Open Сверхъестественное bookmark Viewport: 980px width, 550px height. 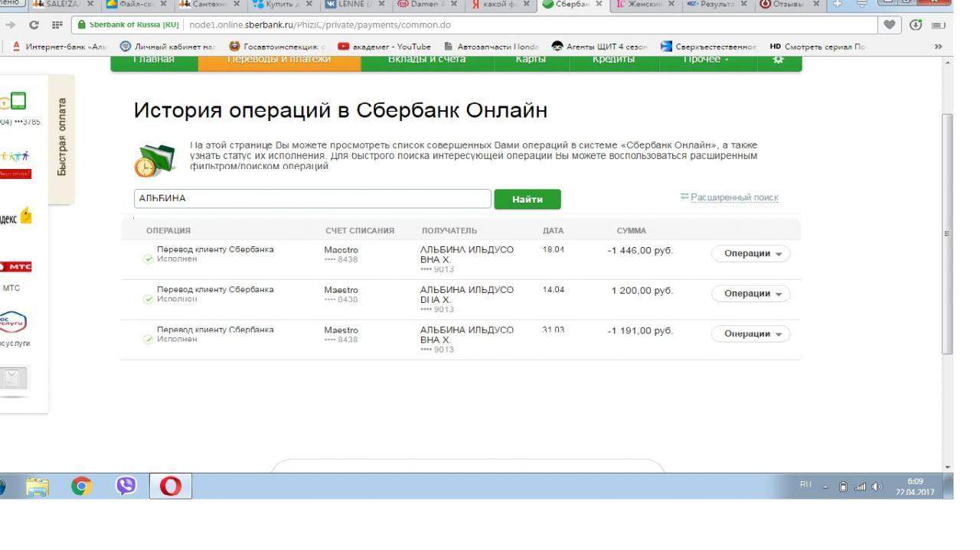click(709, 47)
